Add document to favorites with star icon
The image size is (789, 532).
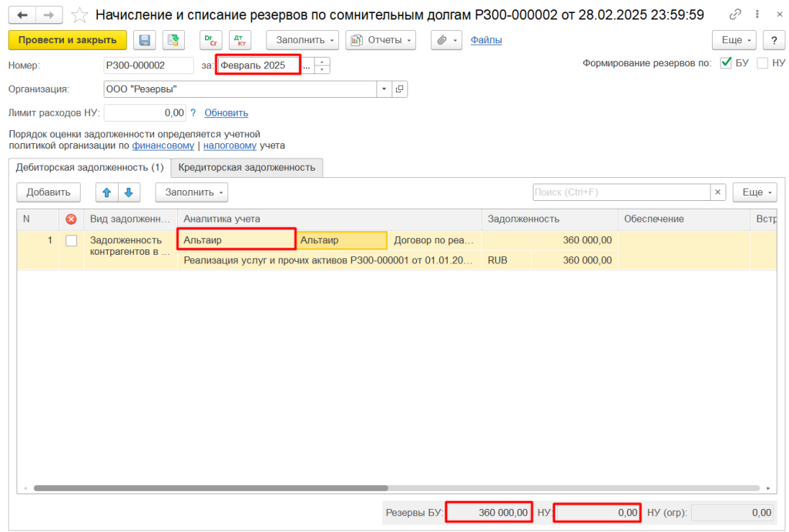tap(79, 15)
